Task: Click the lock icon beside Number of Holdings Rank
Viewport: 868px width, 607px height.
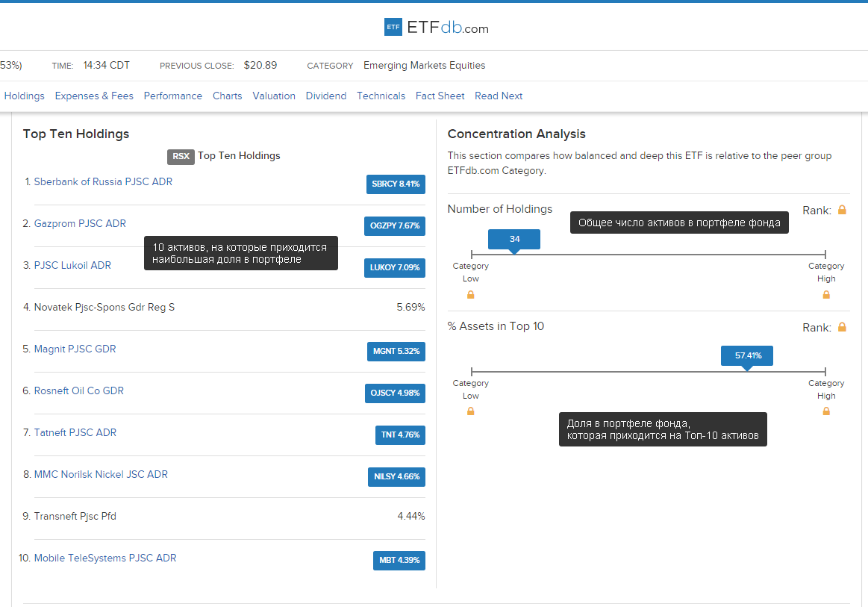Action: click(x=842, y=210)
